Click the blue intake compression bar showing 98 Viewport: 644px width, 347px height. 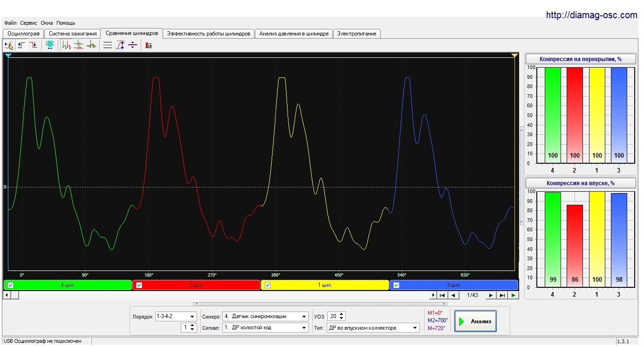619,240
